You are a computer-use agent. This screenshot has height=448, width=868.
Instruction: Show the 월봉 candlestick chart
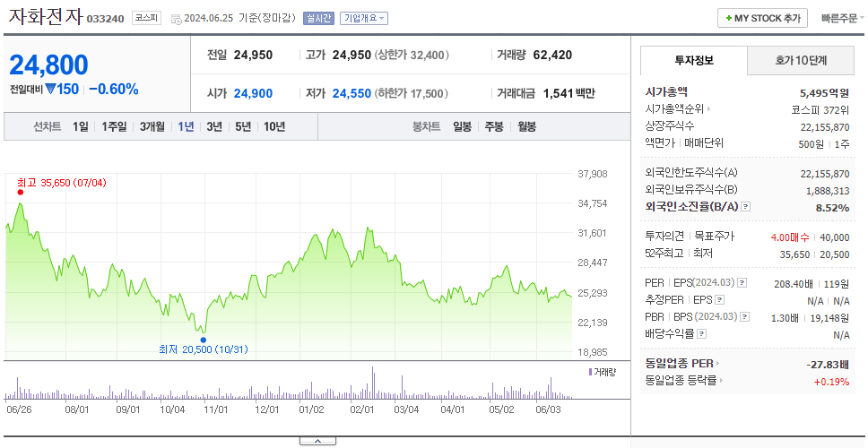click(x=527, y=126)
